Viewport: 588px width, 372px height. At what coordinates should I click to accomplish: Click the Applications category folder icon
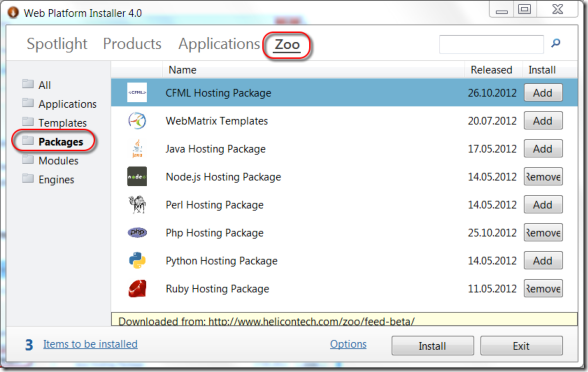click(28, 102)
